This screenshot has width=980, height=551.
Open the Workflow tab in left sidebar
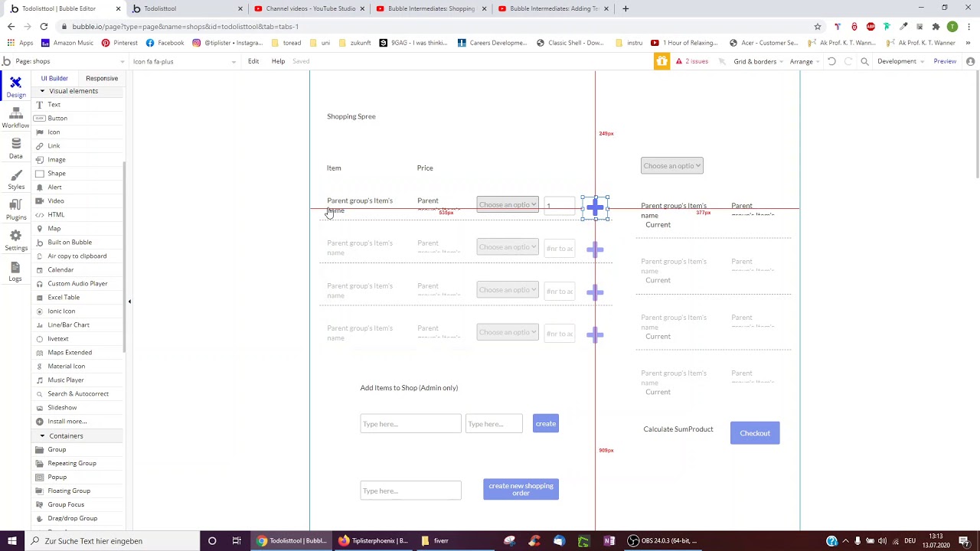15,118
